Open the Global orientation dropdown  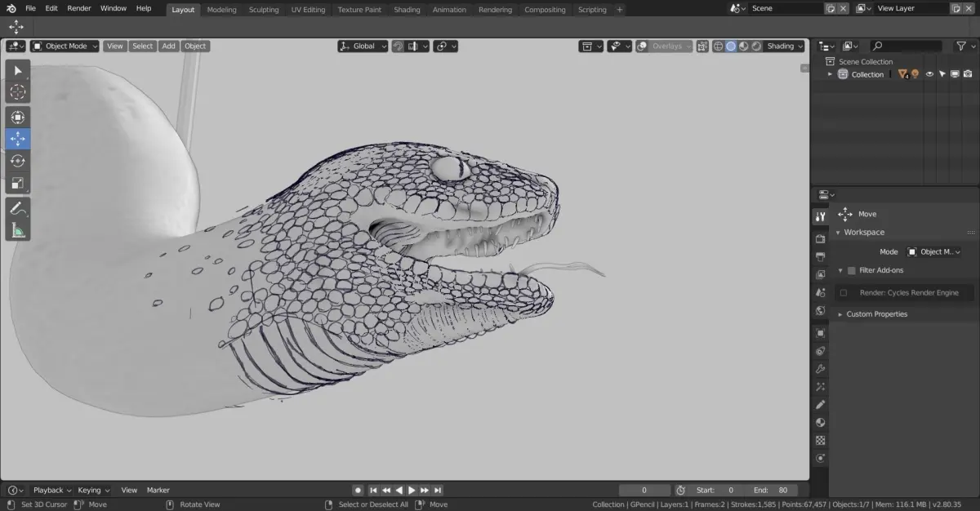tap(363, 47)
